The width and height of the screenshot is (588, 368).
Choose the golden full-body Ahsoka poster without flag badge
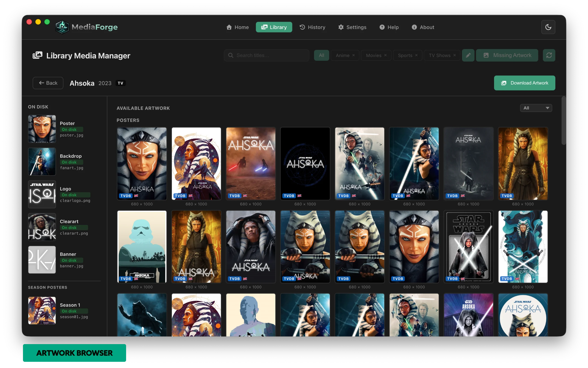point(523,164)
